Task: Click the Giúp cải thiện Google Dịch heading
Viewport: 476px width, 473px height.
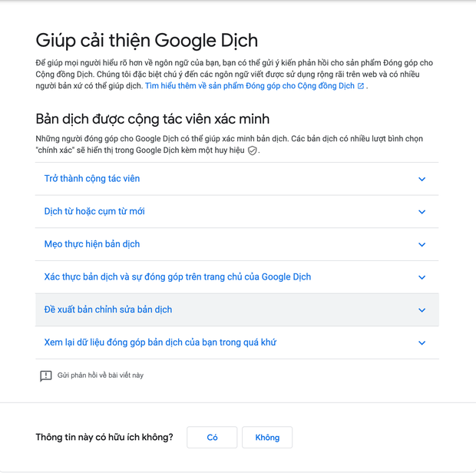Action: coord(147,40)
